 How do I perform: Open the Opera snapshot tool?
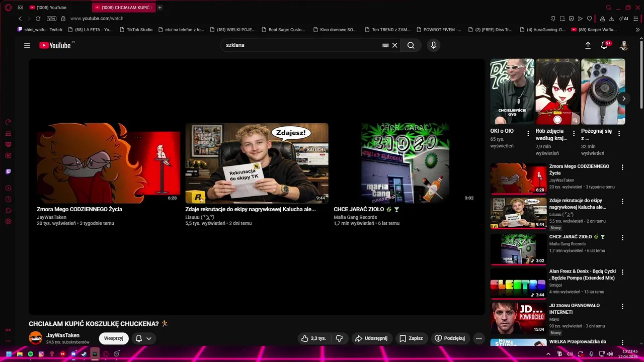562,19
